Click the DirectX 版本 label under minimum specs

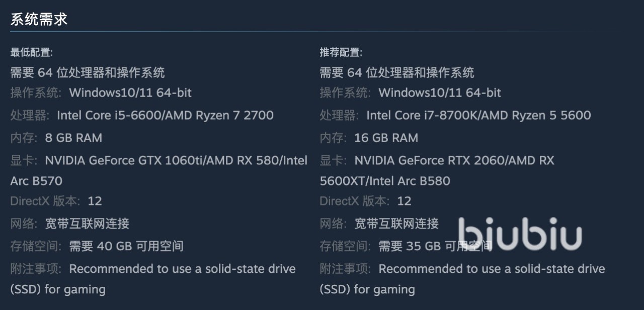tap(45, 201)
